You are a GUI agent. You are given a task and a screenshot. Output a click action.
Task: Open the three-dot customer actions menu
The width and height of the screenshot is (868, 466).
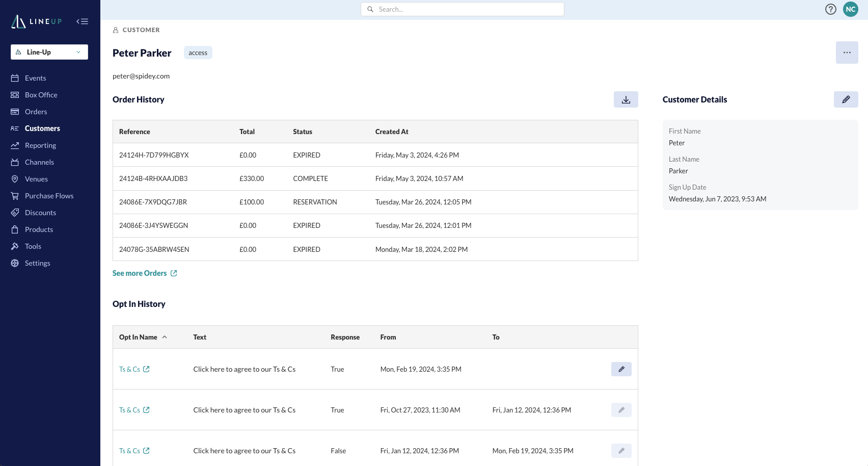coord(847,53)
